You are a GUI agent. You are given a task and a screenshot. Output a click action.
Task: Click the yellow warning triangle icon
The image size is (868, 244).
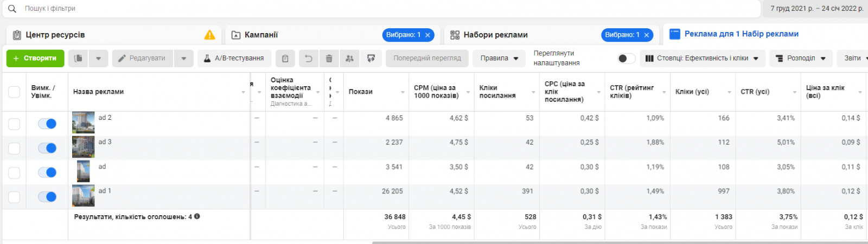point(209,35)
